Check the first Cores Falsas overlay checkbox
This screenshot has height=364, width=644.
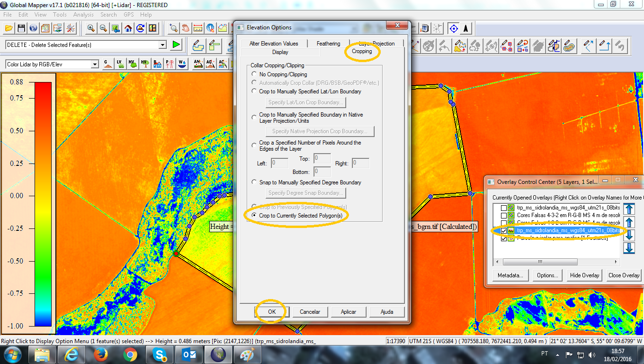pos(503,215)
